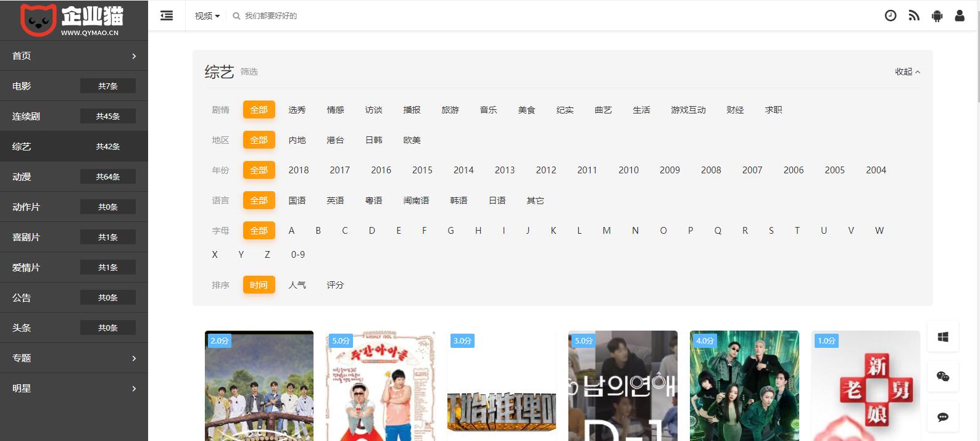This screenshot has height=441, width=980.
Task: Go to 动漫 in the sidebar menu
Action: click(x=74, y=176)
